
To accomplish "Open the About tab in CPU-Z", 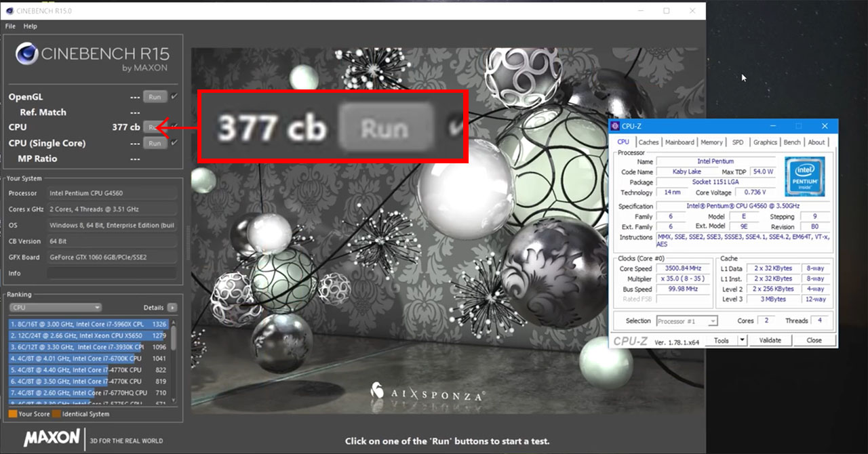I will (x=816, y=142).
